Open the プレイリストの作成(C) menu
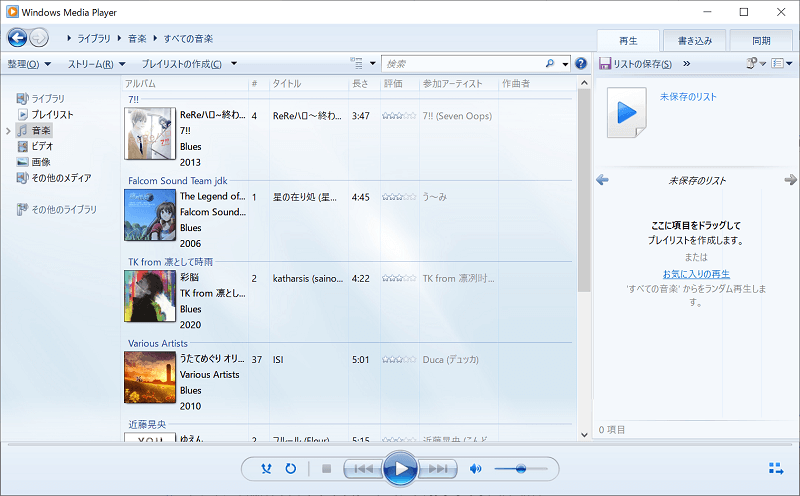The image size is (800, 496). [189, 64]
